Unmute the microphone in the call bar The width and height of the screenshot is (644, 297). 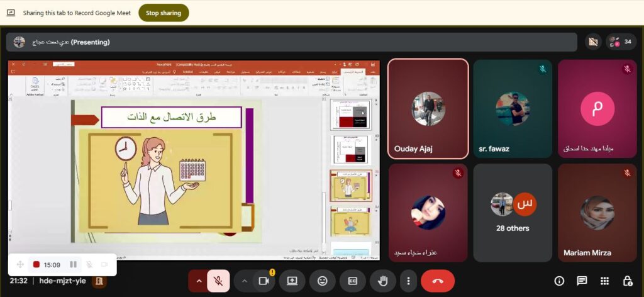coord(218,281)
